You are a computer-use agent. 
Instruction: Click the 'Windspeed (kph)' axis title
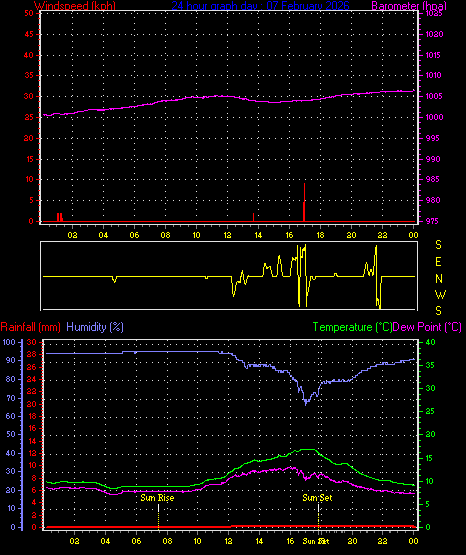75,6
